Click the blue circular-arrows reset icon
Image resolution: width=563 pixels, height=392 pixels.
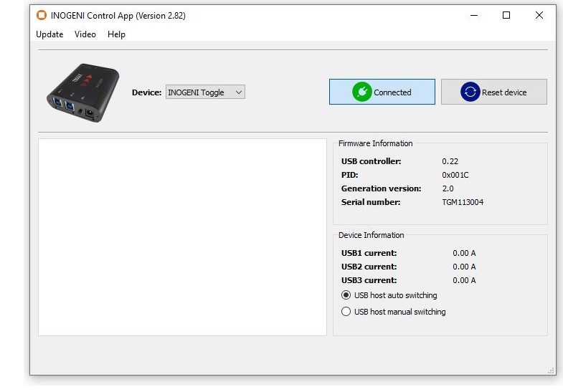470,92
